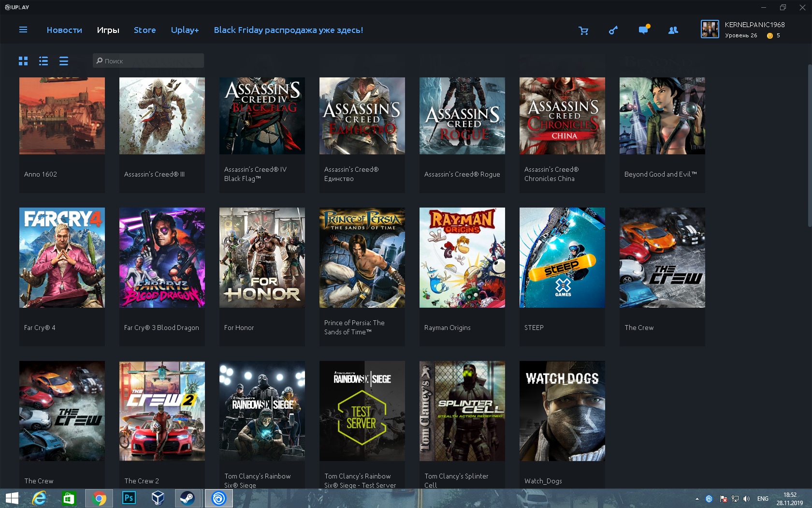Select the For Honor cover

tap(262, 258)
